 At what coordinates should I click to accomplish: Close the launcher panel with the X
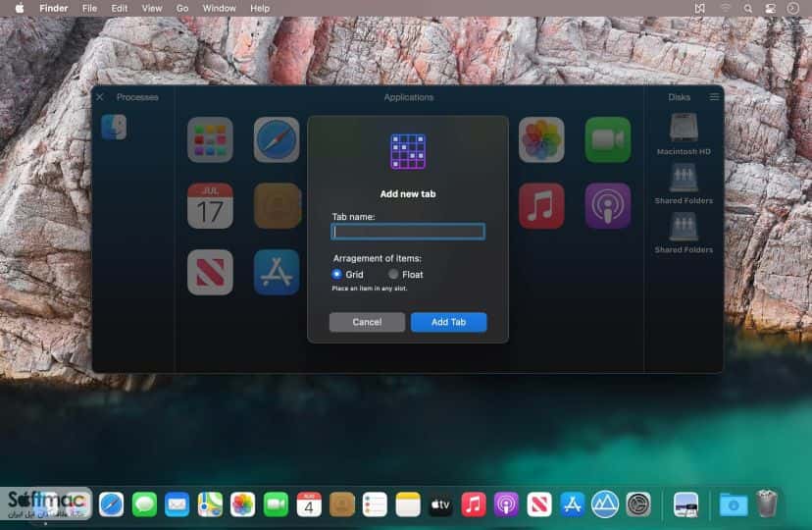[x=100, y=97]
